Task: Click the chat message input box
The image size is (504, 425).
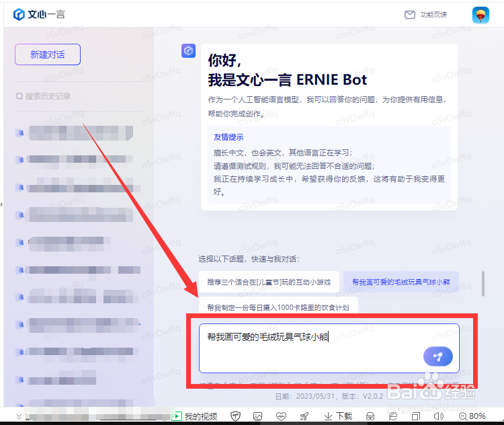Action: (x=329, y=348)
